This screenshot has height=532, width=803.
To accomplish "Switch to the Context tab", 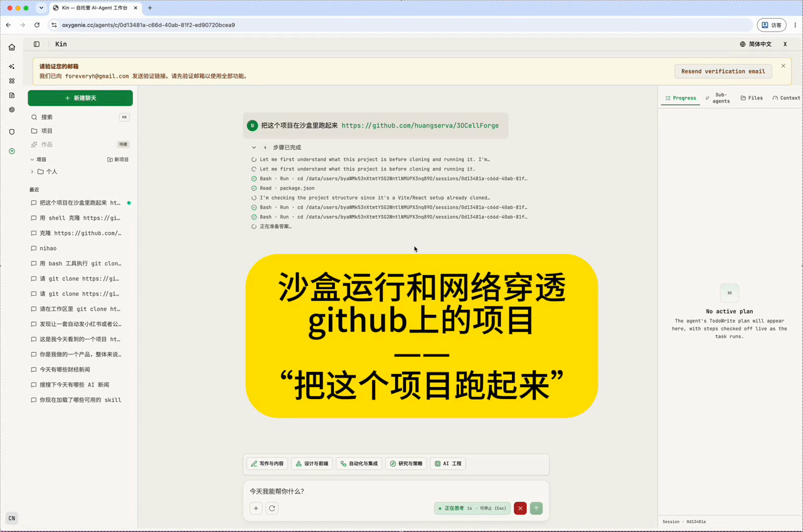I will click(786, 98).
